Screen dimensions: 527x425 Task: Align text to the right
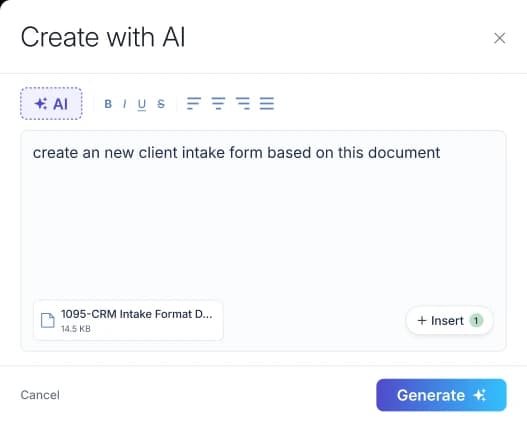click(243, 103)
